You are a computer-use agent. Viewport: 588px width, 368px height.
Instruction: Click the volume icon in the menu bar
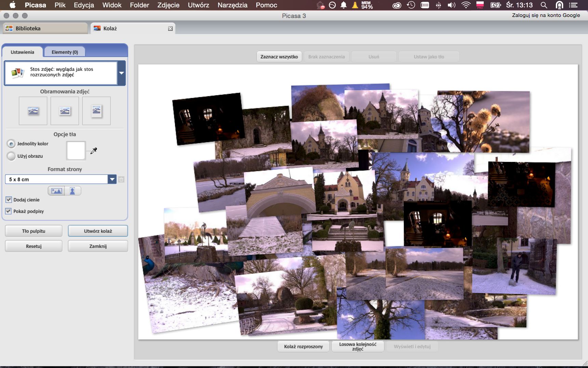point(452,5)
